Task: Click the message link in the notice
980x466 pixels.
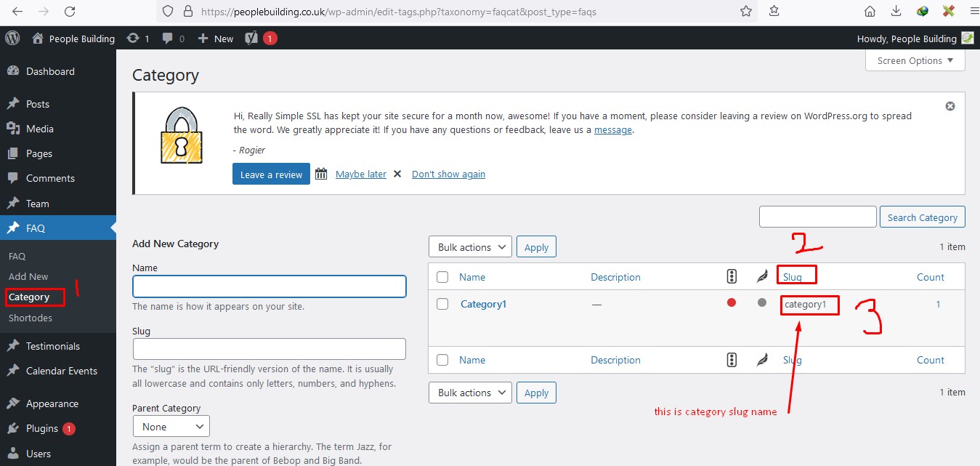Action: click(613, 130)
